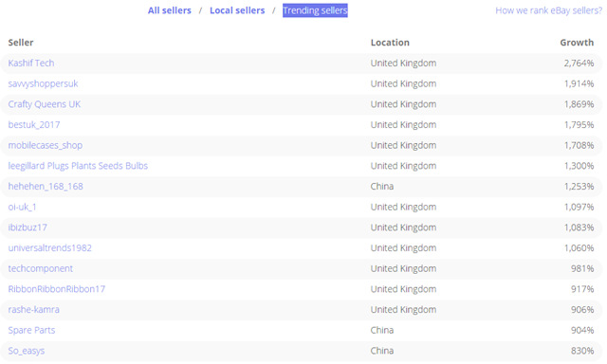Open the So_easys seller link
This screenshot has width=607, height=364.
27,351
